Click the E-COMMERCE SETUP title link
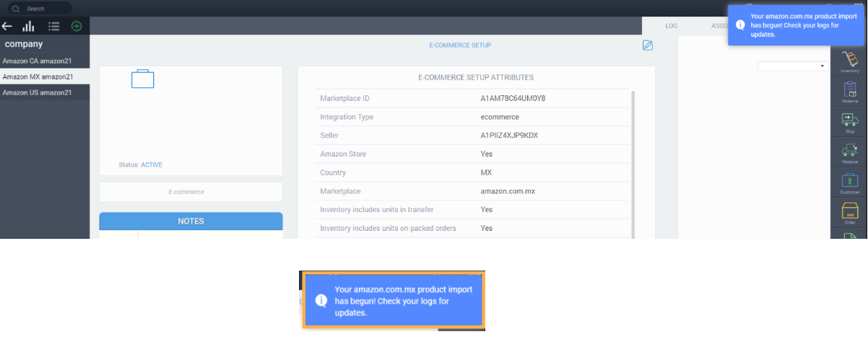The height and width of the screenshot is (342, 868). point(460,45)
